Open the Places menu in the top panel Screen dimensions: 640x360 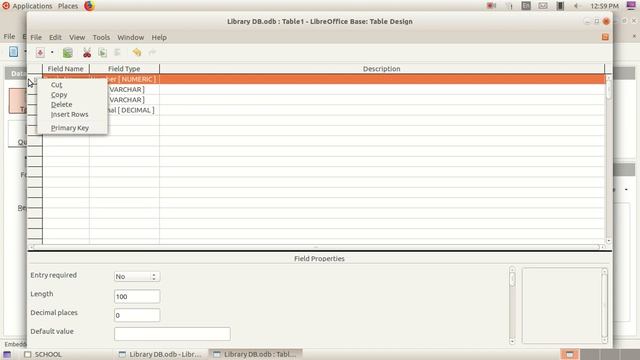tap(68, 6)
